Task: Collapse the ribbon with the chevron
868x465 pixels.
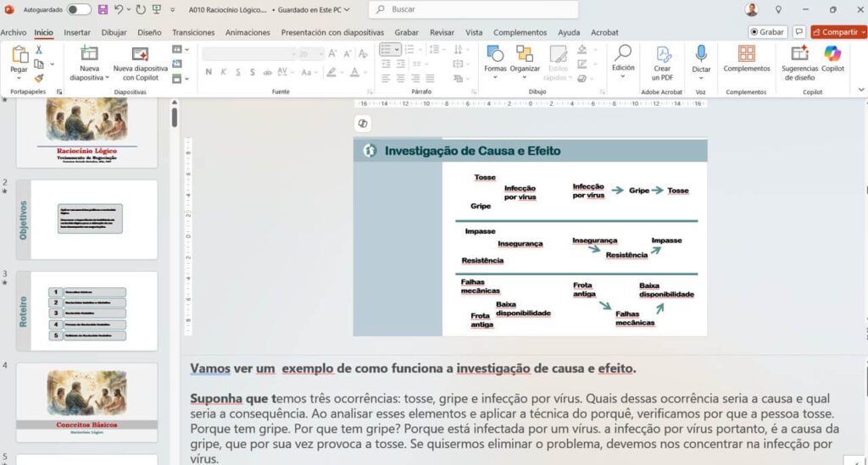Action: coord(861,90)
